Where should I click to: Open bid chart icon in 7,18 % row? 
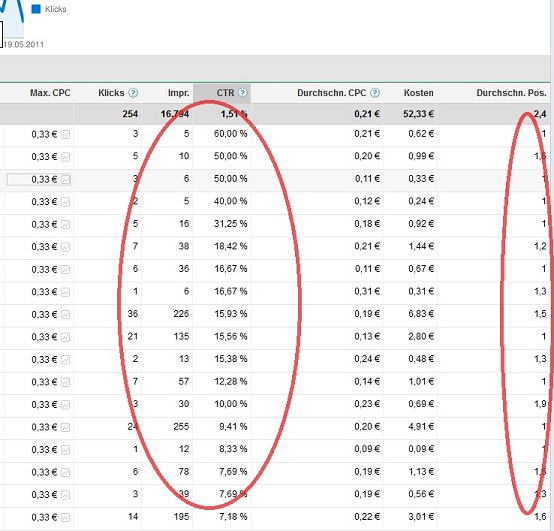(x=65, y=518)
